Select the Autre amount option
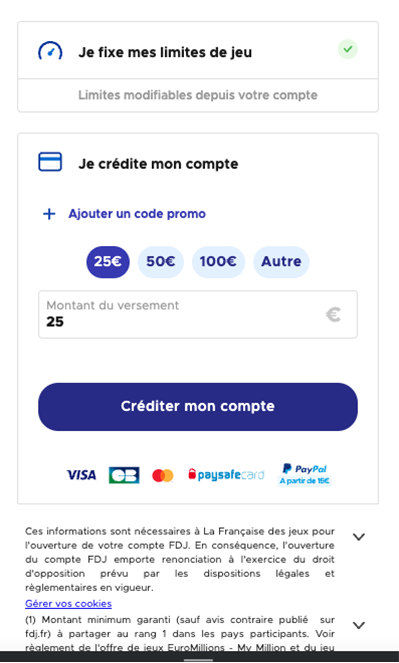399x663 pixels. pyautogui.click(x=281, y=262)
